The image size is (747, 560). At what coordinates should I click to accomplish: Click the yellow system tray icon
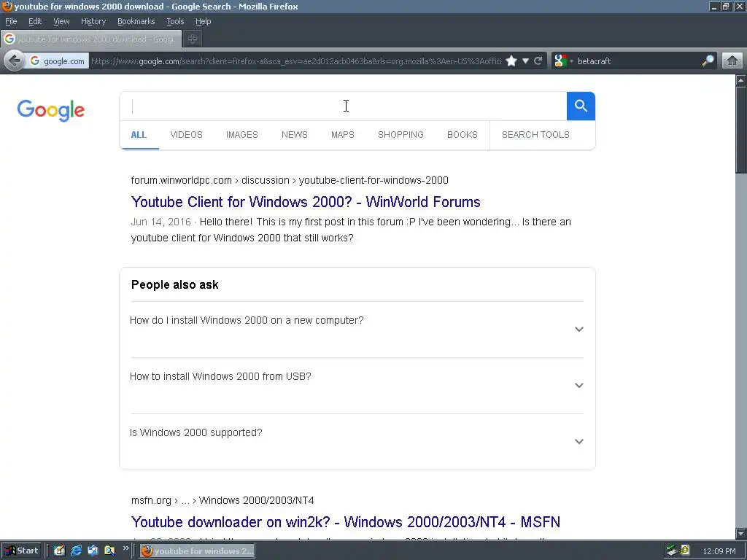[685, 551]
